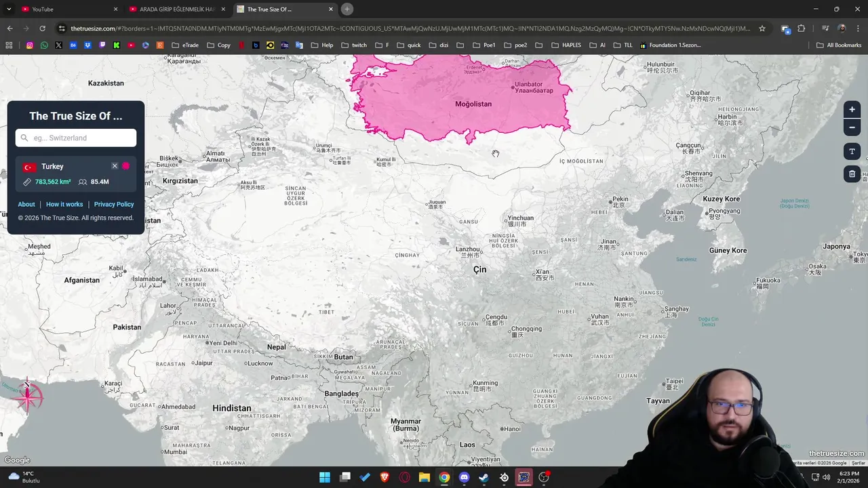Viewport: 868px width, 488px height.
Task: Open the eTrade bookmark folder
Action: click(185, 45)
